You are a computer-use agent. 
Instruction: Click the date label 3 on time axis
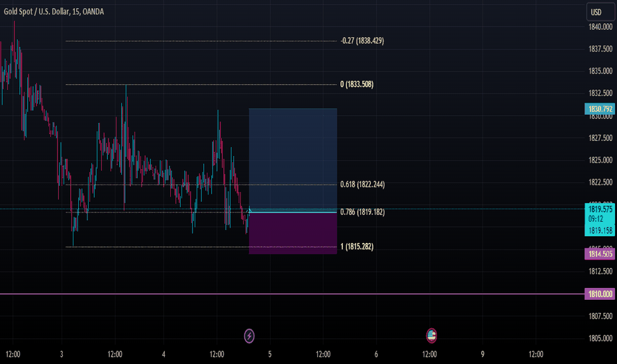pyautogui.click(x=62, y=354)
